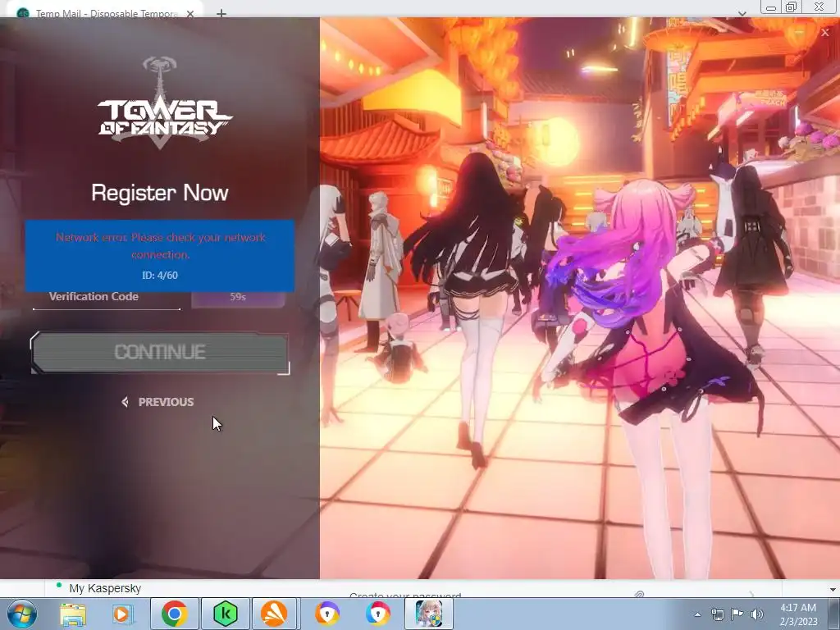Image resolution: width=840 pixels, height=630 pixels.
Task: Open the tab search dropdown arrow
Action: pyautogui.click(x=742, y=13)
